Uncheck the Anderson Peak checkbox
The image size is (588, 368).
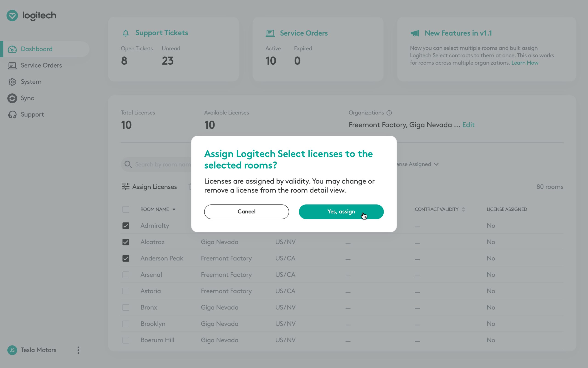126,258
